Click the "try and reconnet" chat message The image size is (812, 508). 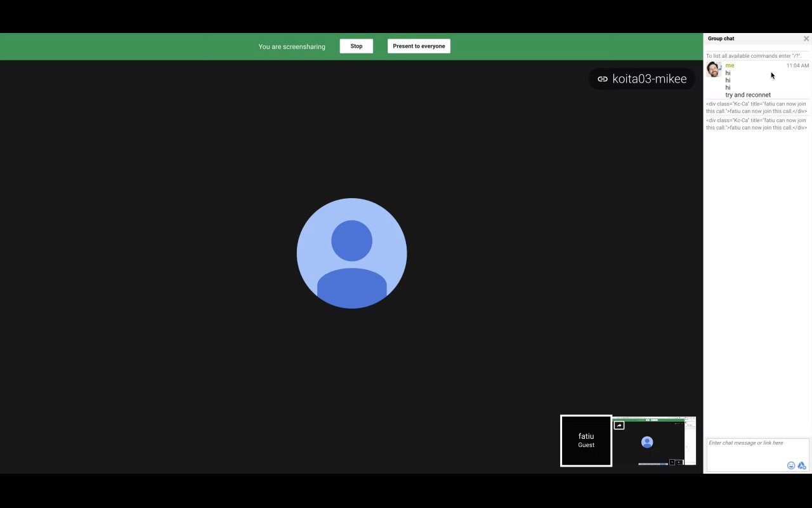coord(748,95)
